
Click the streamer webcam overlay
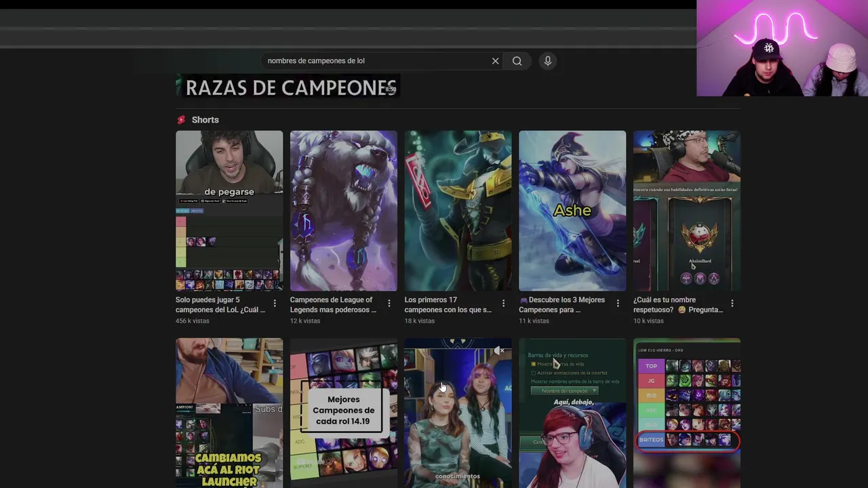tap(782, 48)
